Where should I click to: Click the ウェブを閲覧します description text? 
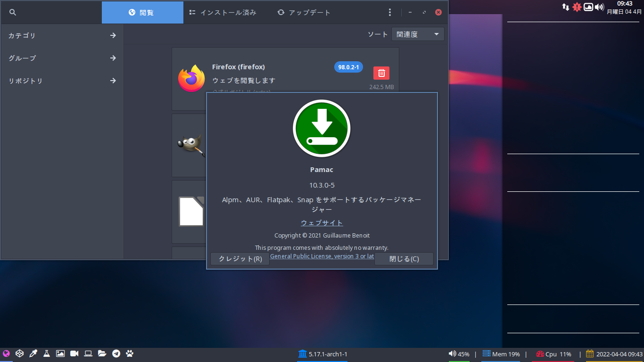[244, 81]
